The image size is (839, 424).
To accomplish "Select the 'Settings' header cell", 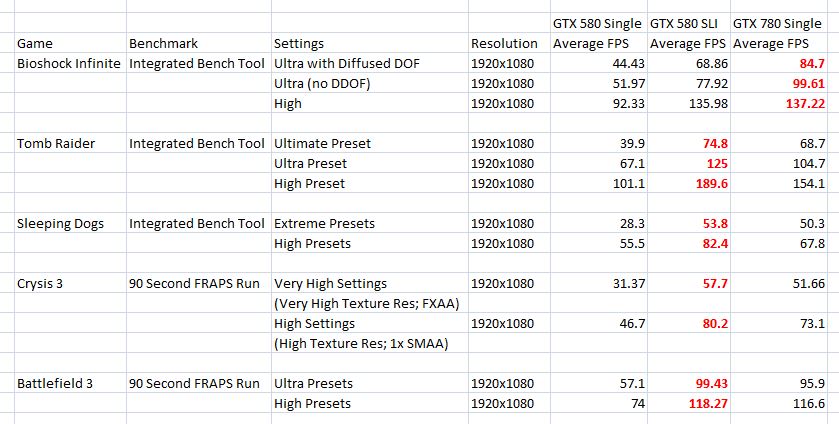I will pos(370,43).
